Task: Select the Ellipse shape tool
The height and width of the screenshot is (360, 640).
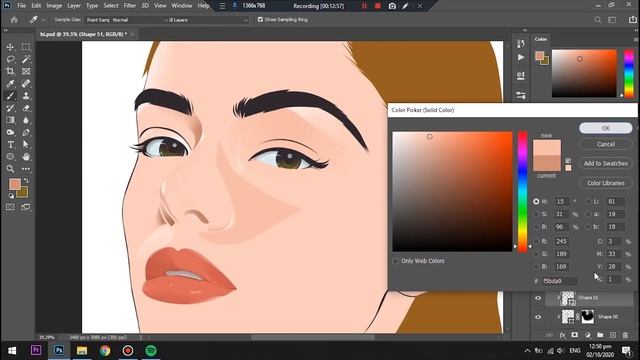Action: tap(10, 157)
